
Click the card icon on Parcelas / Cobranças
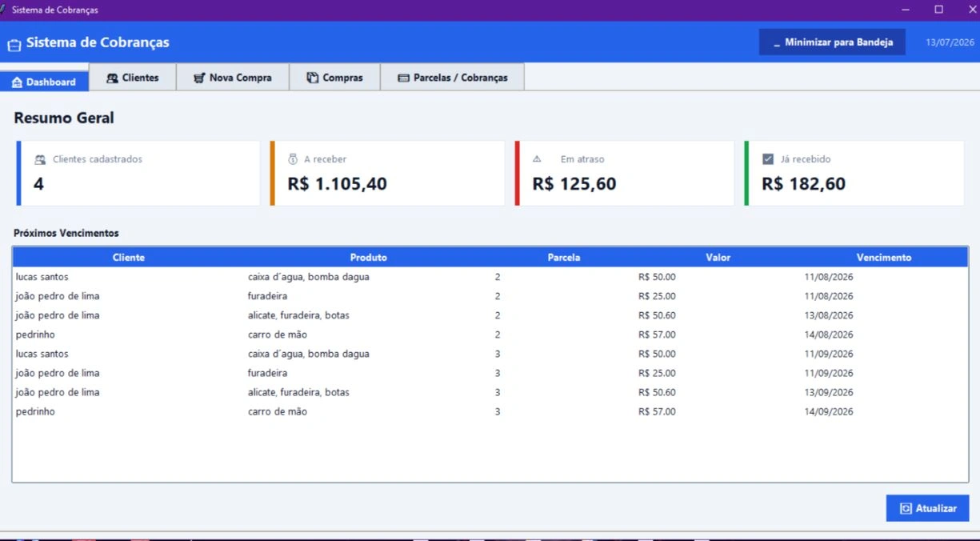pos(403,78)
